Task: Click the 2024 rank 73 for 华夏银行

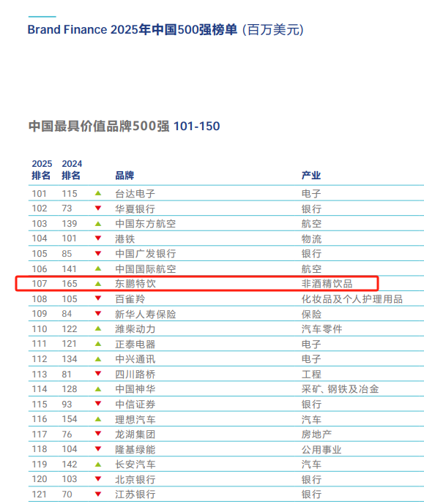Action: (x=67, y=208)
